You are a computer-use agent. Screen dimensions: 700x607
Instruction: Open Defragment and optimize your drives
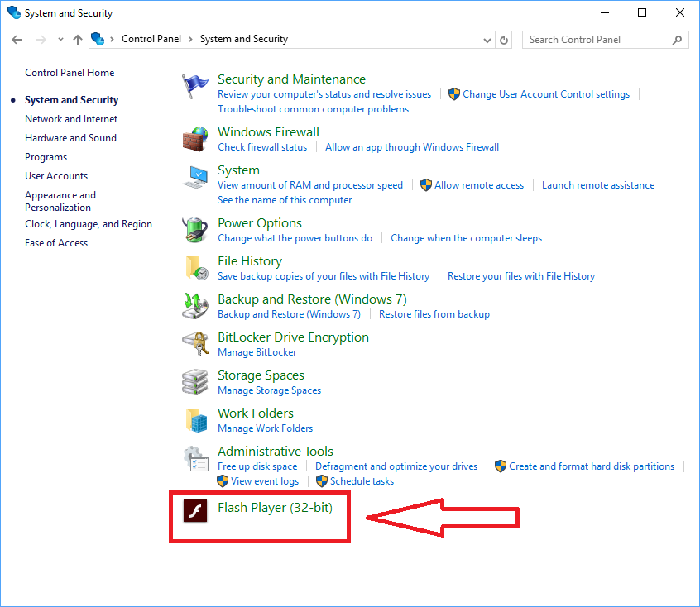pyautogui.click(x=396, y=466)
